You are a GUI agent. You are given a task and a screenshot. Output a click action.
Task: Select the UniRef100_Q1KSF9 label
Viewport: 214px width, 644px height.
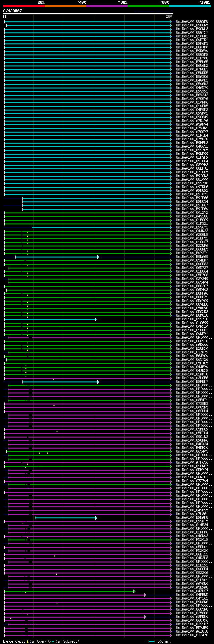click(x=192, y=157)
